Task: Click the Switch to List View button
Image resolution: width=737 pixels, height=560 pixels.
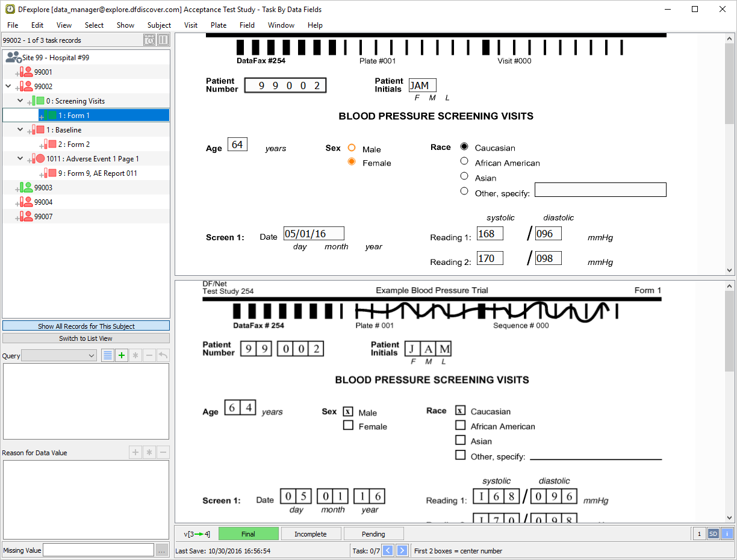Action: (x=86, y=338)
